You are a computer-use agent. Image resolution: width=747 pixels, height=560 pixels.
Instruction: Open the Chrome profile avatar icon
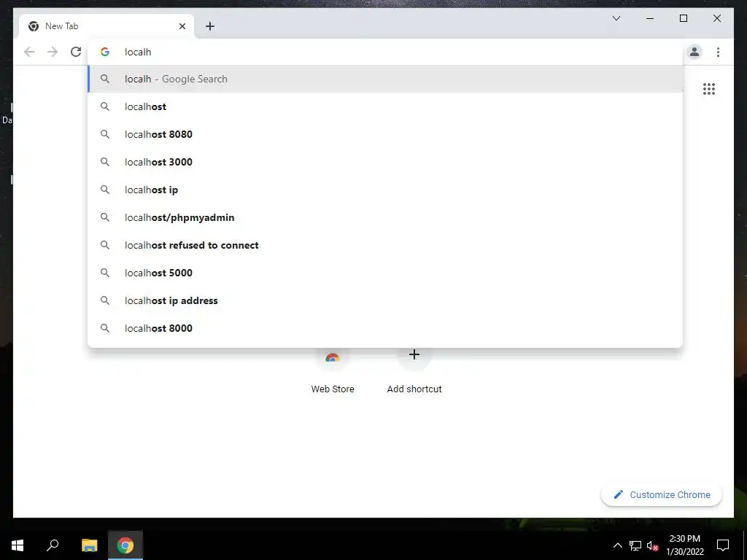(694, 52)
